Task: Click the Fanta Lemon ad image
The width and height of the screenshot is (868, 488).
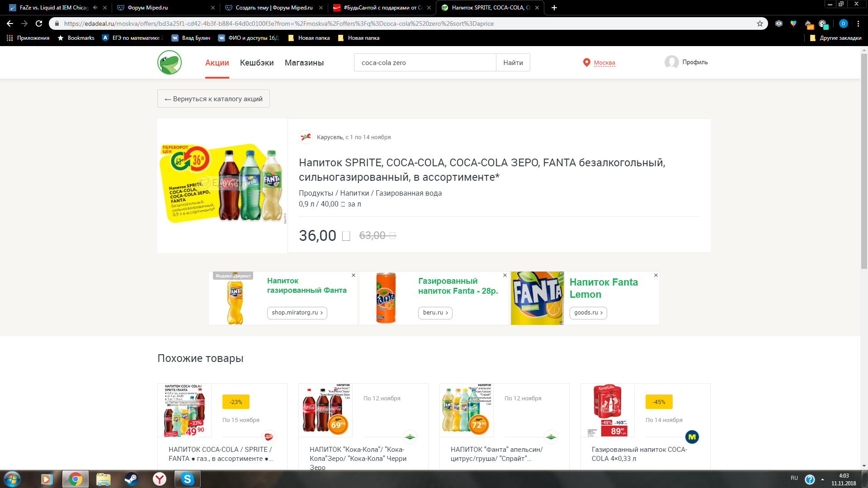Action: click(x=538, y=298)
